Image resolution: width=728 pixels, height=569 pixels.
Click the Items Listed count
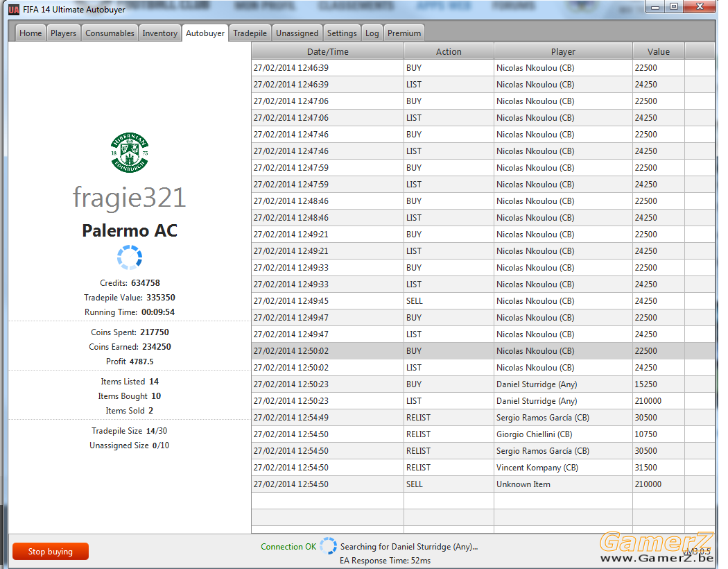coord(154,382)
